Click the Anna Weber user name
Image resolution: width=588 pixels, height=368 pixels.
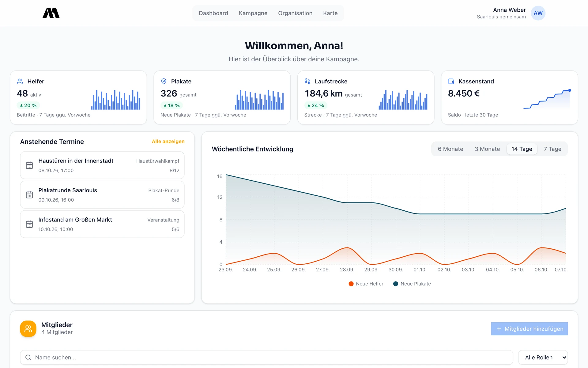click(509, 10)
